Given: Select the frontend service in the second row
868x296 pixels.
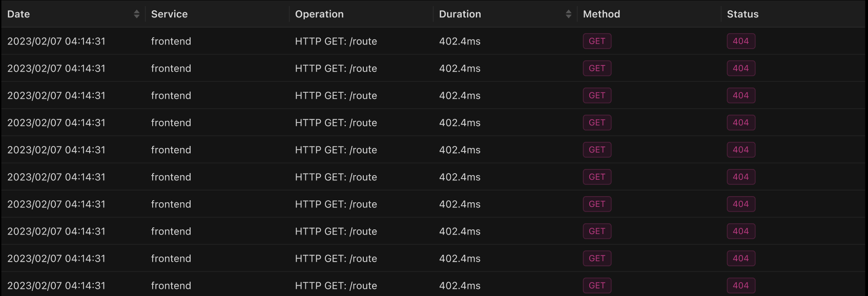Looking at the screenshot, I should [x=171, y=68].
